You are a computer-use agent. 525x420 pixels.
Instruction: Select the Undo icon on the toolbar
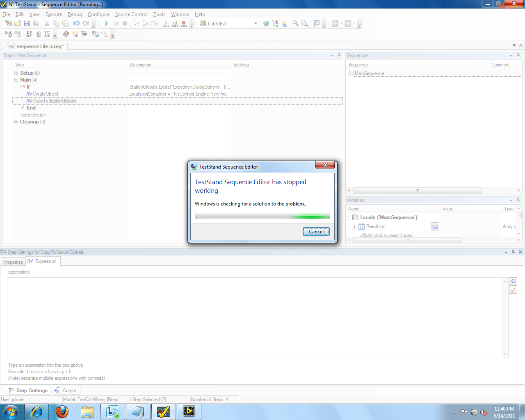click(76, 23)
